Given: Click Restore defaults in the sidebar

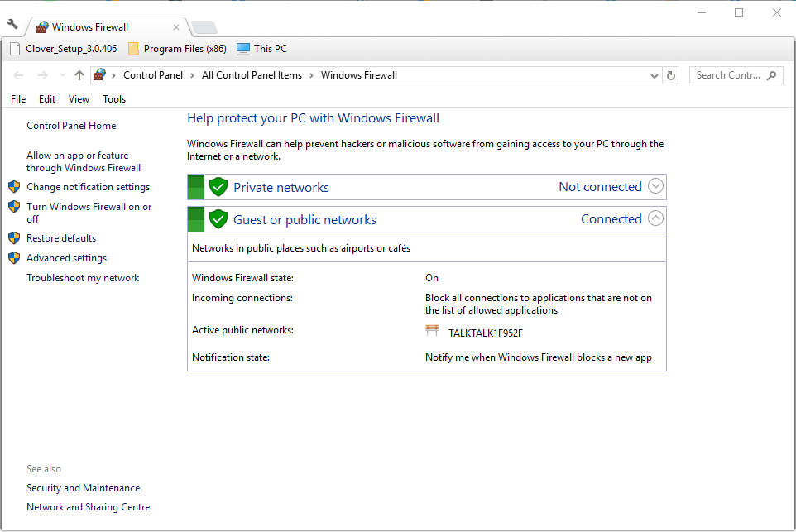Looking at the screenshot, I should tap(60, 237).
